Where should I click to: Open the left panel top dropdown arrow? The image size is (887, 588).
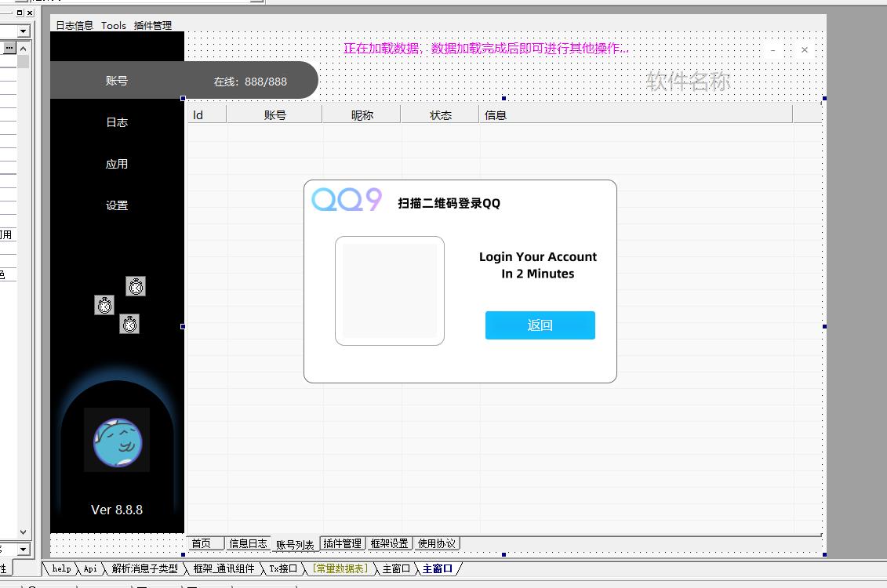tap(23, 31)
